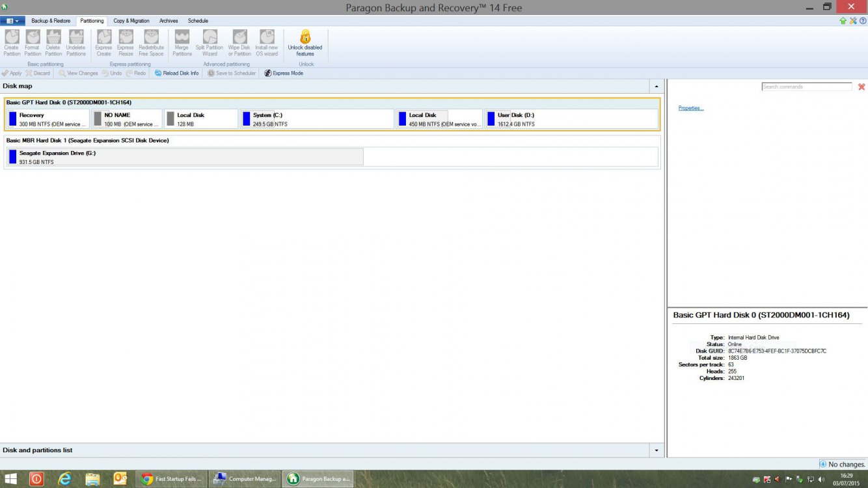The height and width of the screenshot is (488, 868).
Task: Clear search with the red X
Action: [861, 87]
